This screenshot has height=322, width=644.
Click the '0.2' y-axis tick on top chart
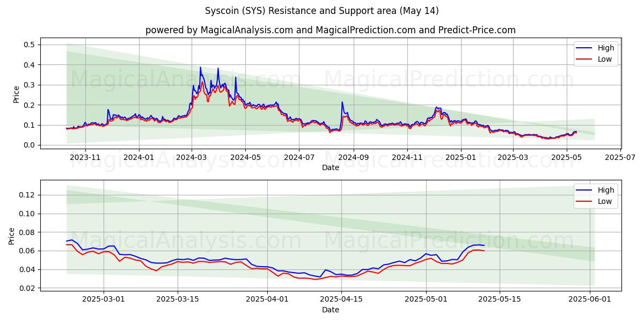(x=30, y=105)
